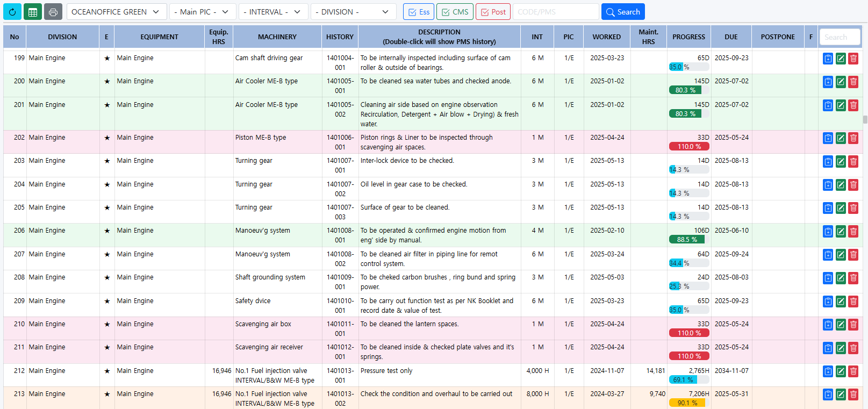The height and width of the screenshot is (409, 868).
Task: Open the OCEANOFFICE GREEN vessel dropdown
Action: pyautogui.click(x=116, y=12)
